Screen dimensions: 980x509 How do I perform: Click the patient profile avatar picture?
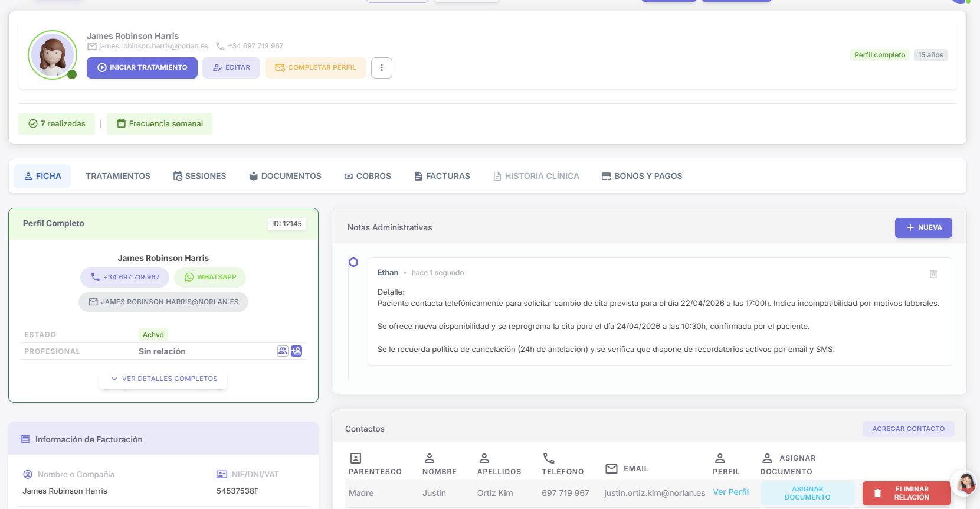click(x=53, y=55)
